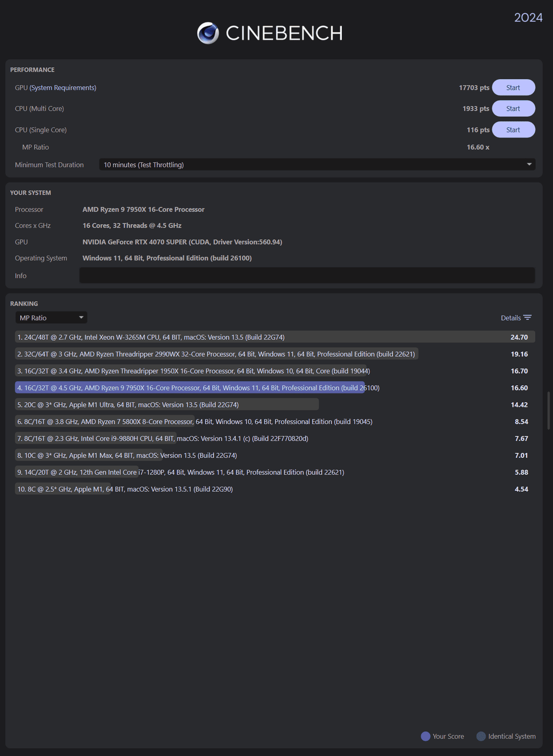Click the vertical scrollbar thumb

549,411
